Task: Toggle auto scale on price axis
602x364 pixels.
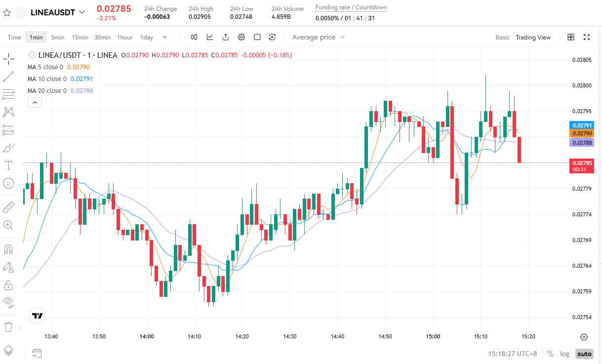Action: tap(584, 354)
